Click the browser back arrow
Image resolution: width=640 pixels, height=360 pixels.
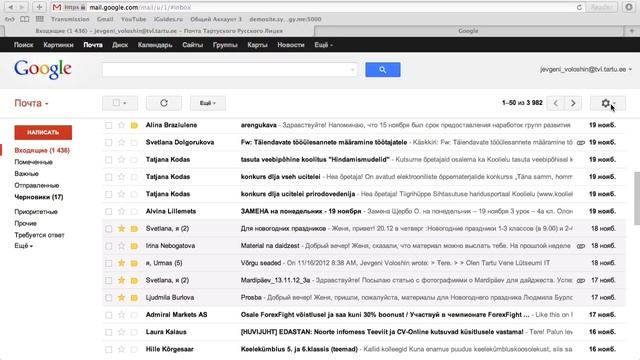tap(11, 7)
